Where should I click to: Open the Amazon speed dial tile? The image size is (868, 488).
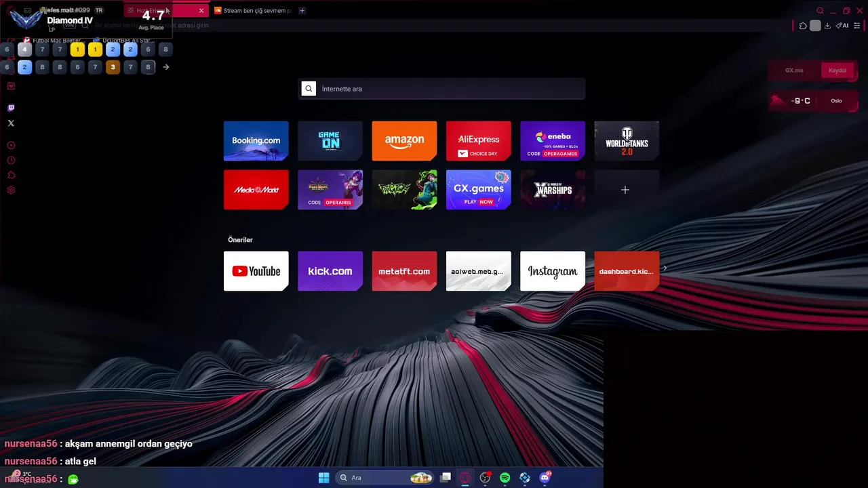click(404, 141)
